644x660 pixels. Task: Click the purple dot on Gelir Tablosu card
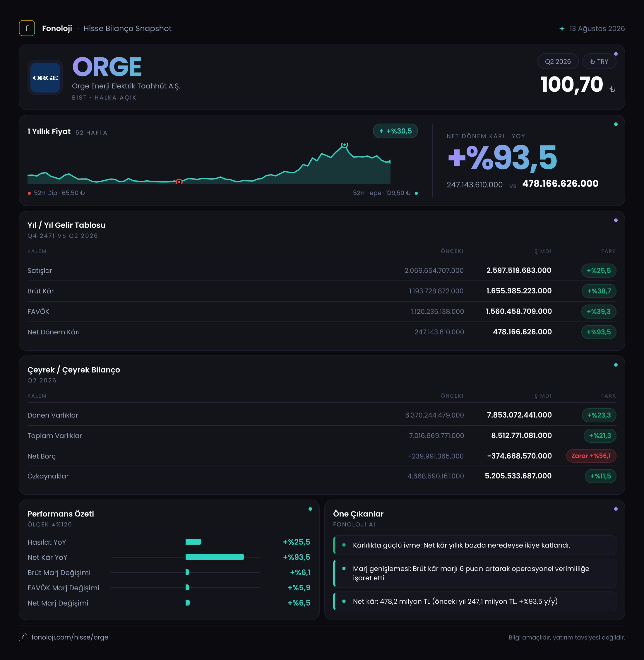616,220
